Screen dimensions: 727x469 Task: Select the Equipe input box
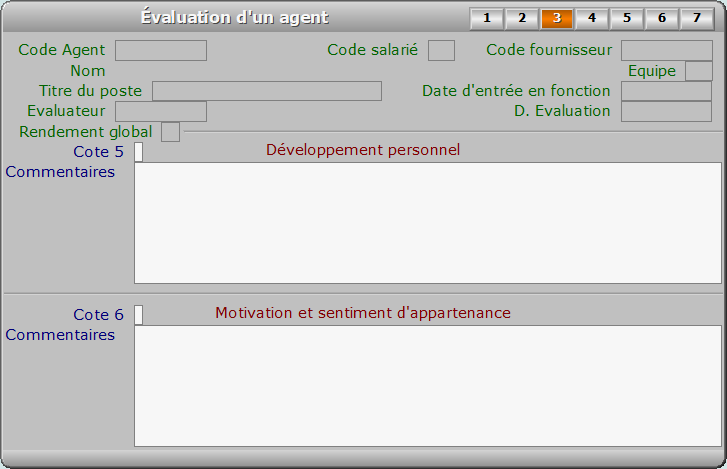pyautogui.click(x=699, y=71)
